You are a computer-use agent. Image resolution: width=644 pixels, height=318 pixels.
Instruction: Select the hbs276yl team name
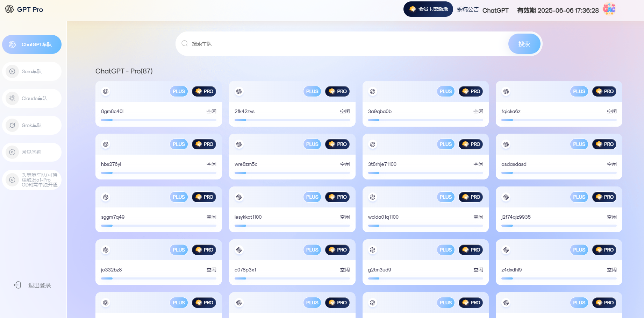tap(111, 164)
